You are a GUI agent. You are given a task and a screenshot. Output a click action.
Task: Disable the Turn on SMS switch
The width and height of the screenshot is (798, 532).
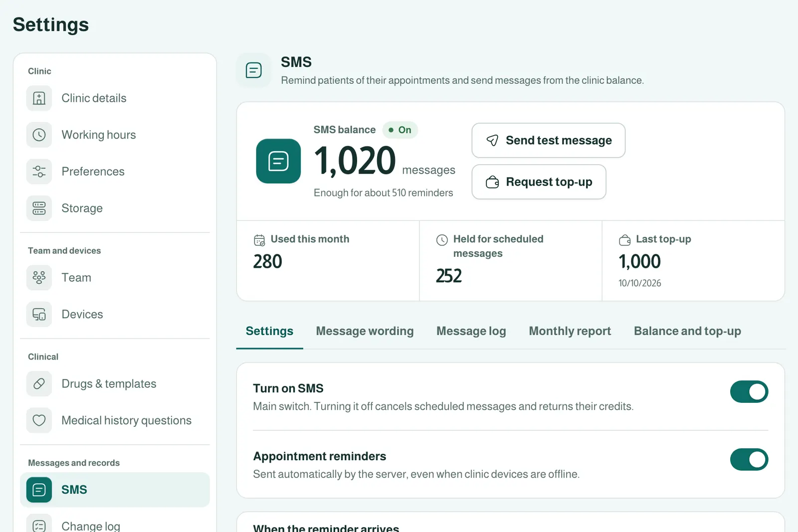(749, 391)
